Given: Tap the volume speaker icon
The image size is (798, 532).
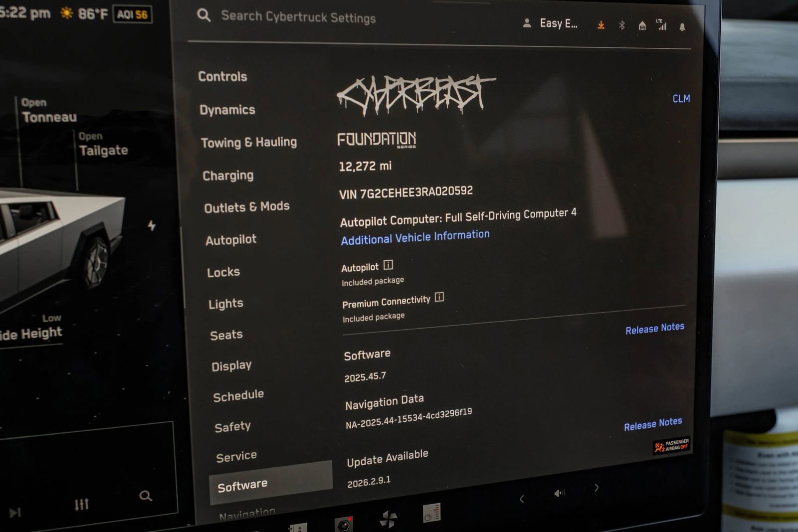Looking at the screenshot, I should tap(559, 493).
